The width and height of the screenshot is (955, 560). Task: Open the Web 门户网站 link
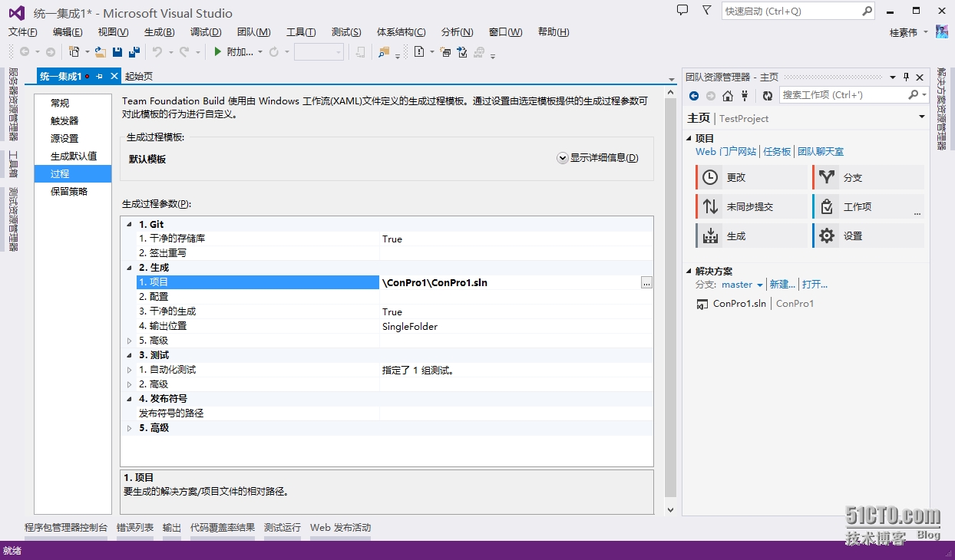pos(726,152)
